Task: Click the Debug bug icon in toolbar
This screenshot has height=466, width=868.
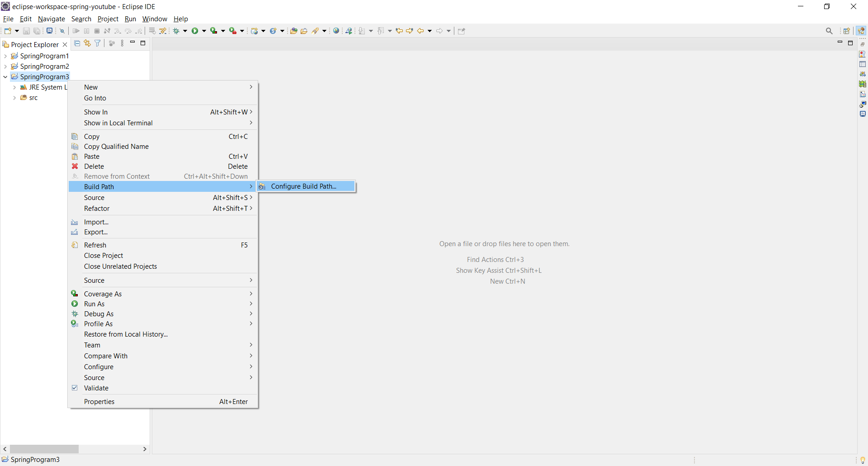Action: click(x=176, y=31)
